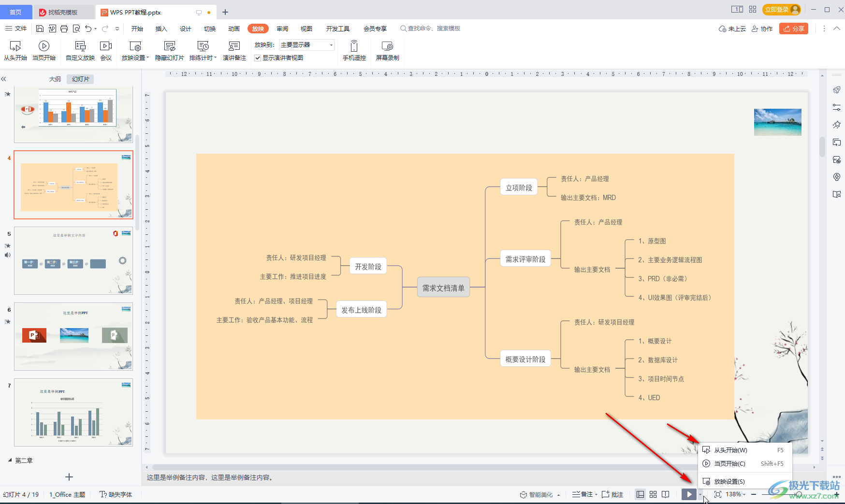The image size is (845, 504).
Task: Click zoom out minus button
Action: [754, 494]
